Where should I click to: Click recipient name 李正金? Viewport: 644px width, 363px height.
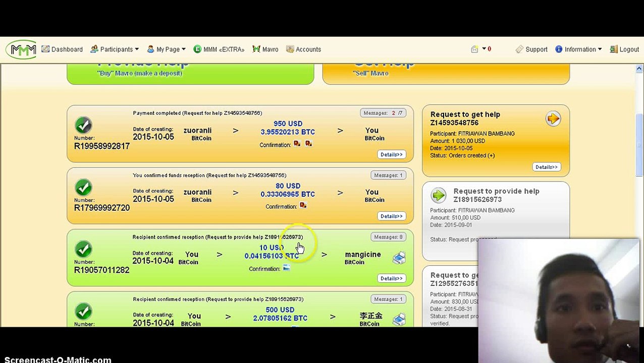click(371, 316)
